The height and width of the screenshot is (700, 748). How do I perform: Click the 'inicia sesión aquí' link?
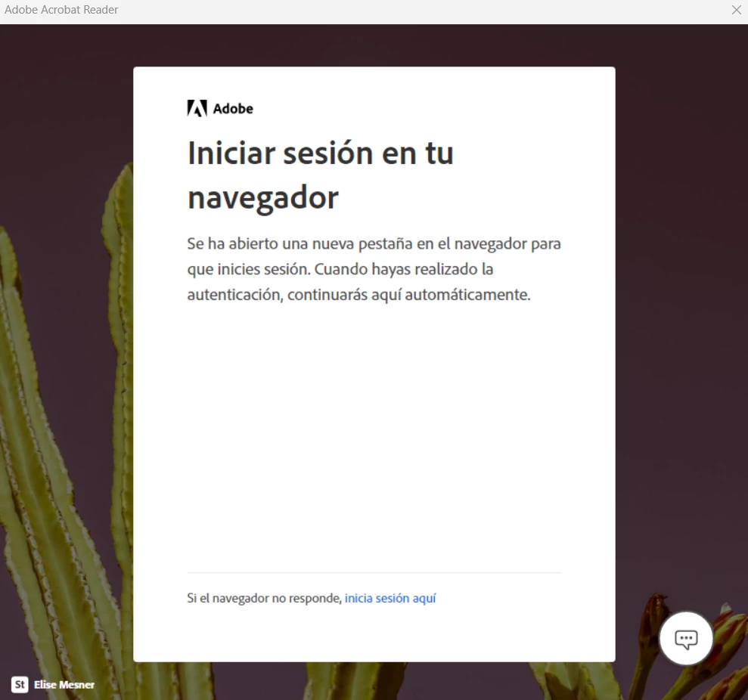[390, 598]
